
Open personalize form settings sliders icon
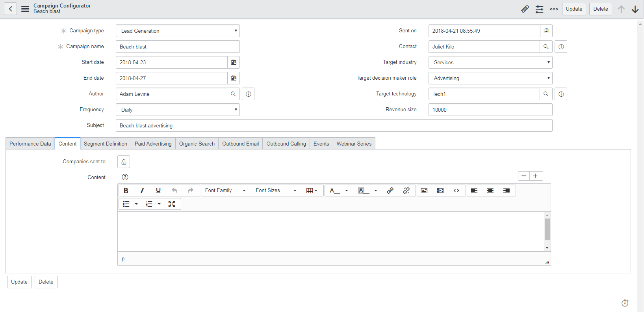[539, 9]
